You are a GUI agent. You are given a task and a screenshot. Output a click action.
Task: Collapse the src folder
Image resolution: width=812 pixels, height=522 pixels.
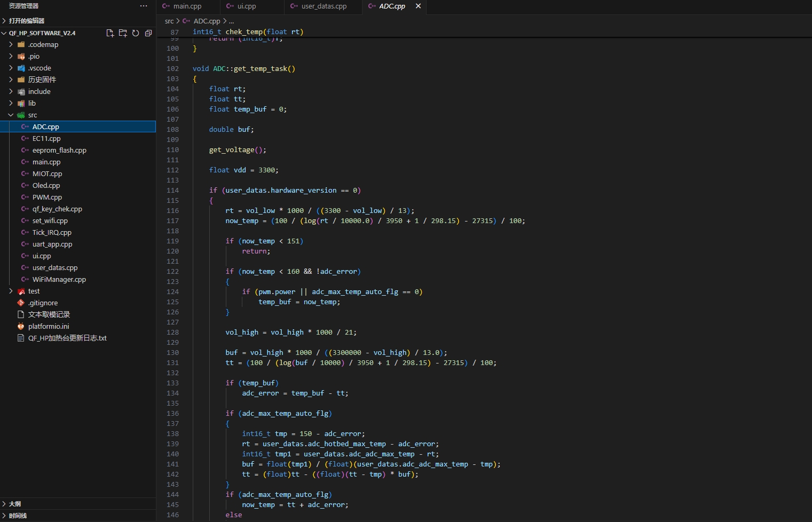[33, 115]
